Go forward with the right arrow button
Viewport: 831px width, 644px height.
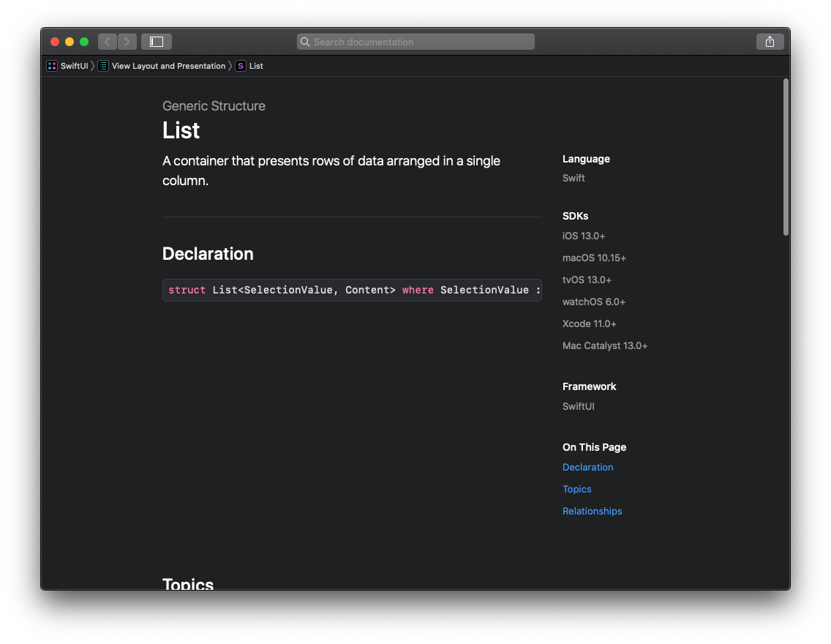point(127,41)
